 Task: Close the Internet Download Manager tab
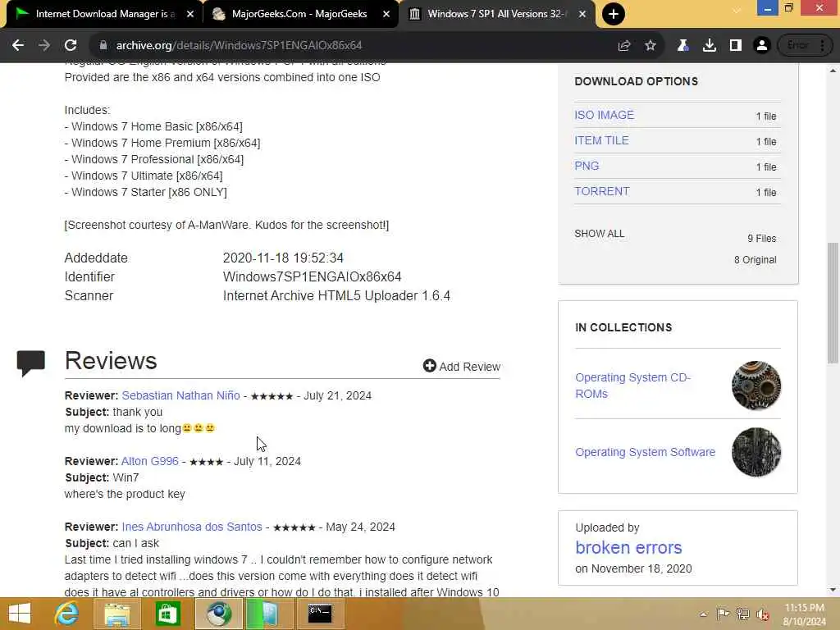(x=190, y=14)
